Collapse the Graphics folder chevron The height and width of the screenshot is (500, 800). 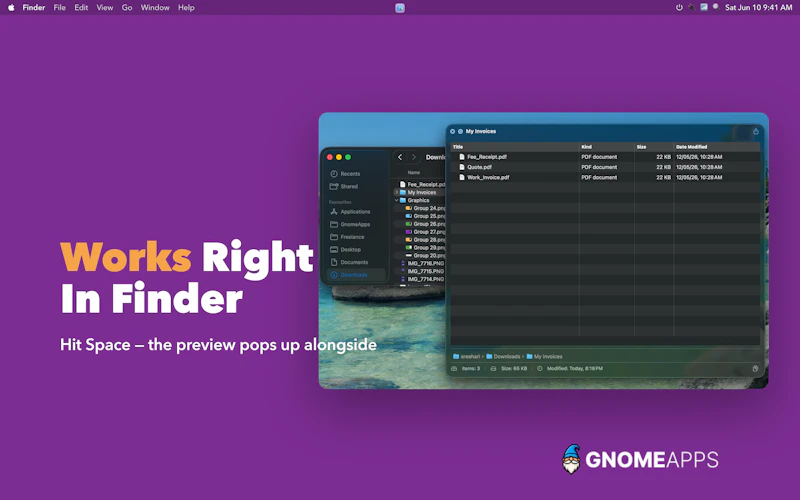click(x=396, y=201)
